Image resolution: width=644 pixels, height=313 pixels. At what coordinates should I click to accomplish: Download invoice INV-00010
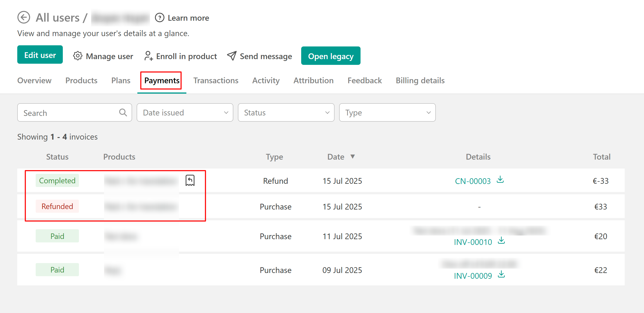pos(501,241)
